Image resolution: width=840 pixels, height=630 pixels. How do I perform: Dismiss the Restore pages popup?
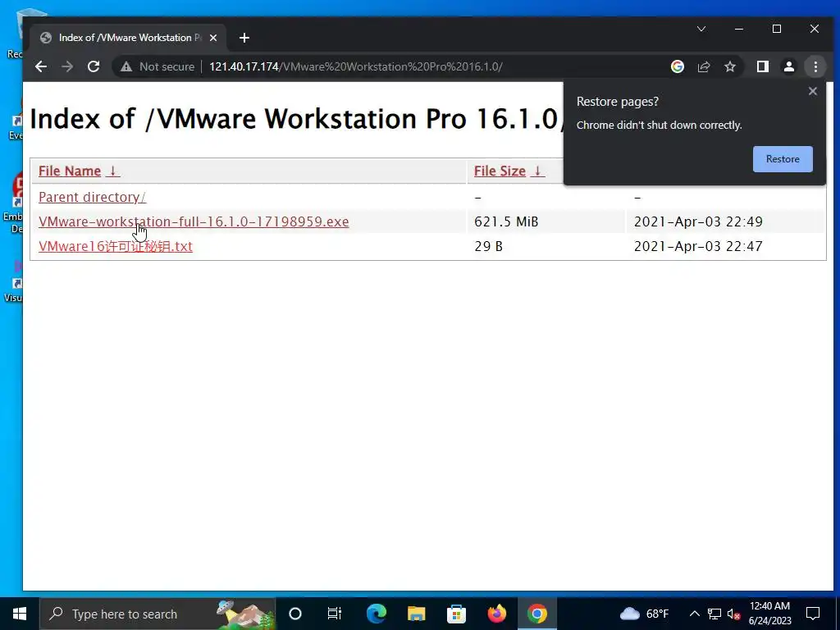pos(813,91)
